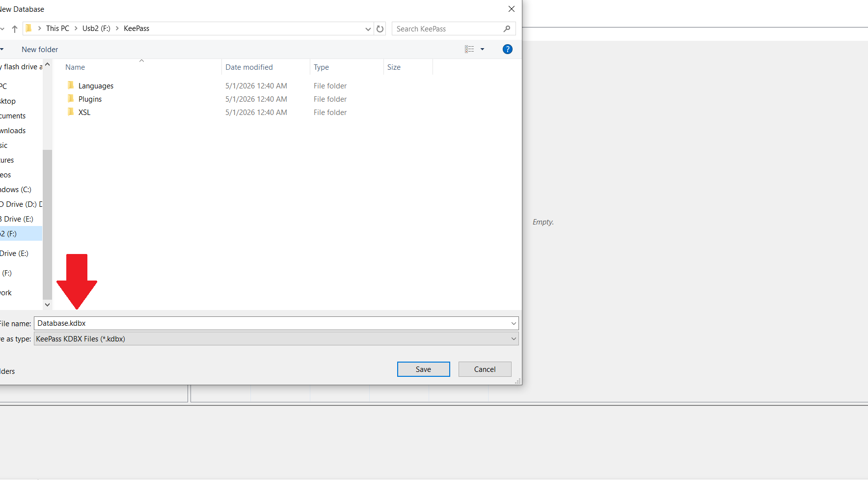This screenshot has width=868, height=480.
Task: Select the XSL folder name
Action: click(84, 113)
